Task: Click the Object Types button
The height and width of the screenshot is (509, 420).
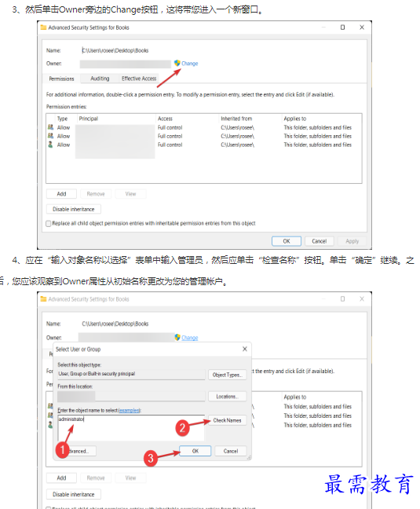Action: coord(228,375)
